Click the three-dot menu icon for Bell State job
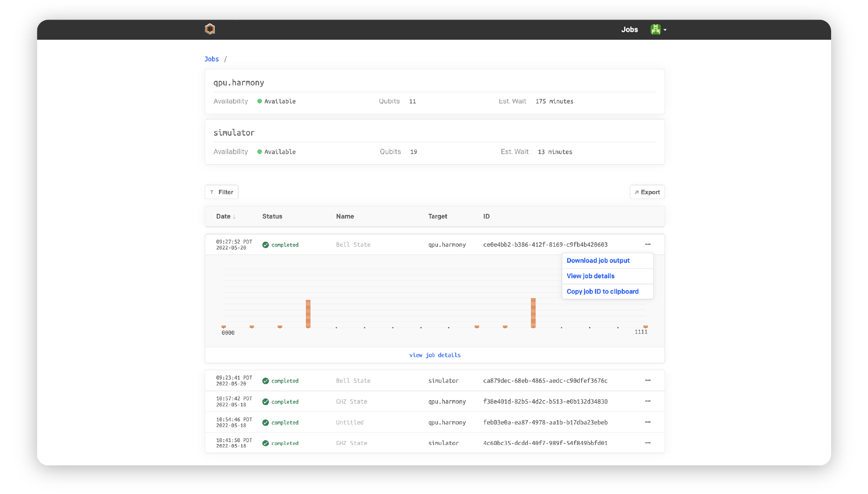Screen dimensions: 868x494 [648, 244]
